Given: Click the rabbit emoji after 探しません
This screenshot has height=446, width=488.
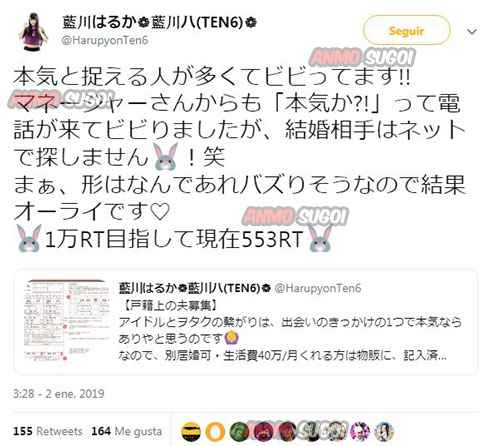Looking at the screenshot, I should (165, 156).
